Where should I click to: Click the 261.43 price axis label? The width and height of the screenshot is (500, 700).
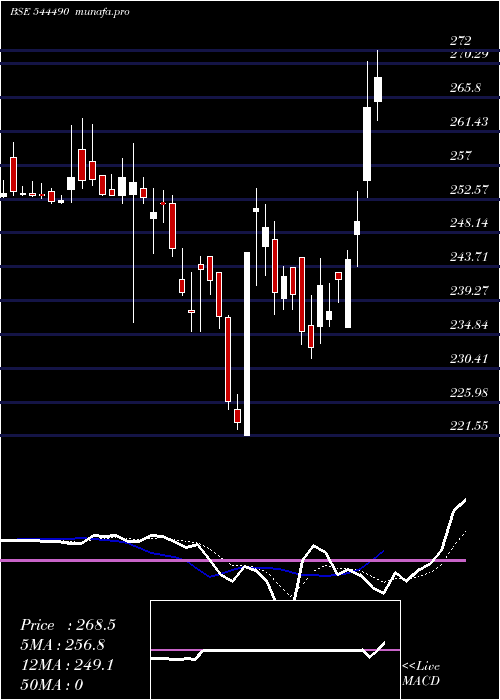point(469,121)
